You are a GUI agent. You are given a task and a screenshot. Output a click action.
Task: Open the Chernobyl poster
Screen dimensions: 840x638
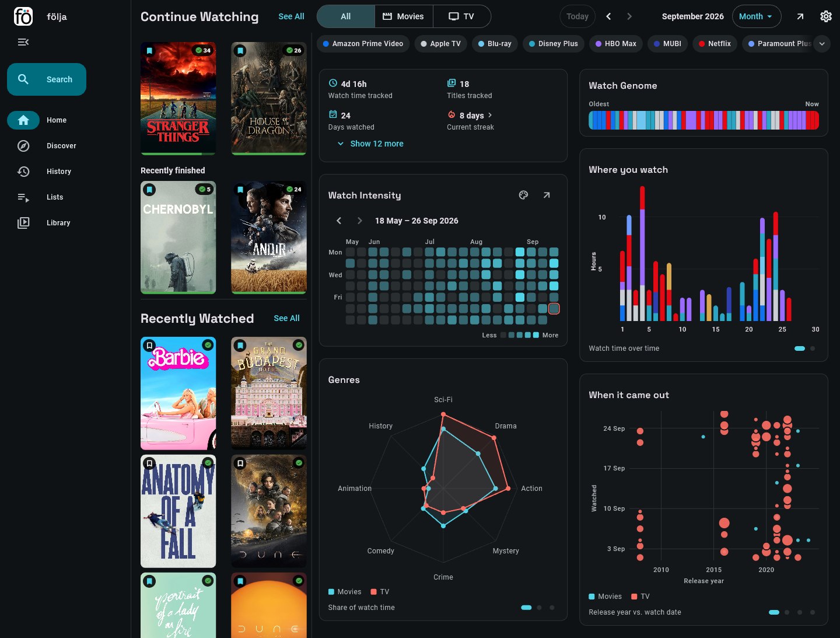click(178, 238)
